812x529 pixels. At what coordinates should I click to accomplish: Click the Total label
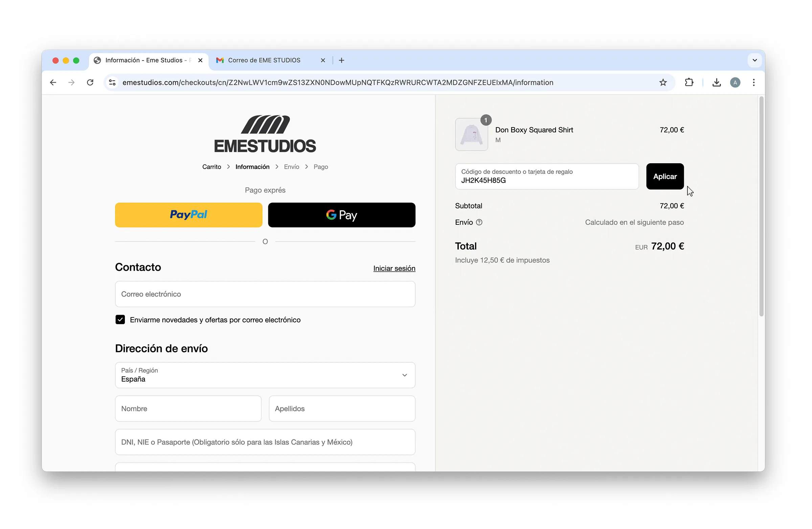(x=466, y=246)
